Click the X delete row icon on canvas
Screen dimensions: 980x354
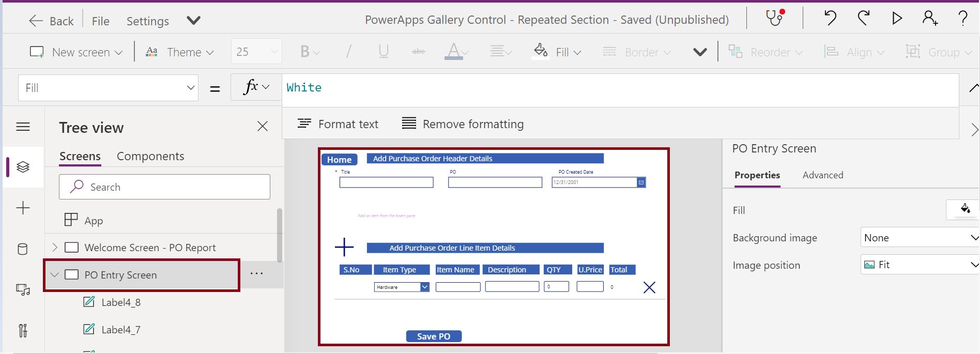[x=649, y=287]
